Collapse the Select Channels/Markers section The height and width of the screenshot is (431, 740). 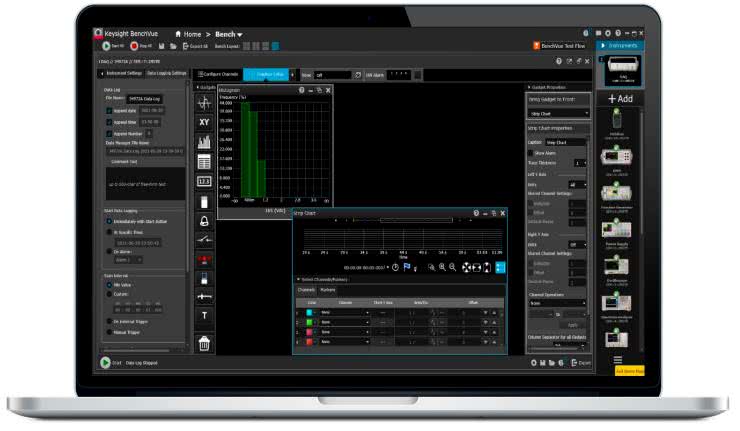click(297, 279)
